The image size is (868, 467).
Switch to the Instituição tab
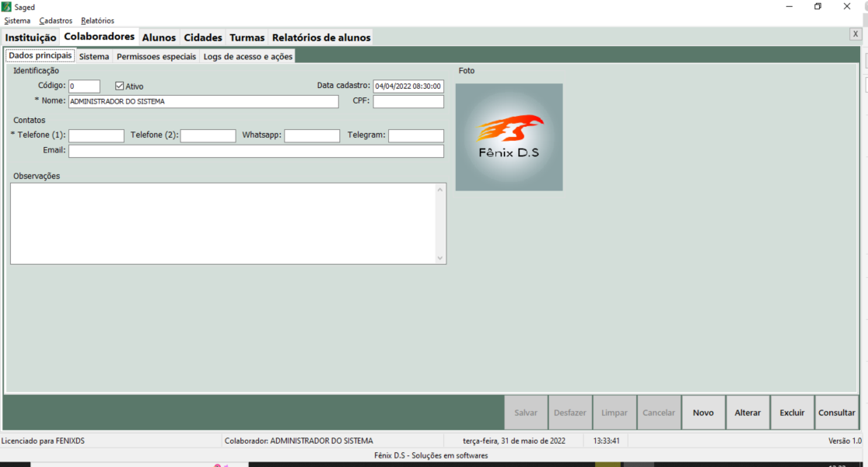tap(31, 37)
